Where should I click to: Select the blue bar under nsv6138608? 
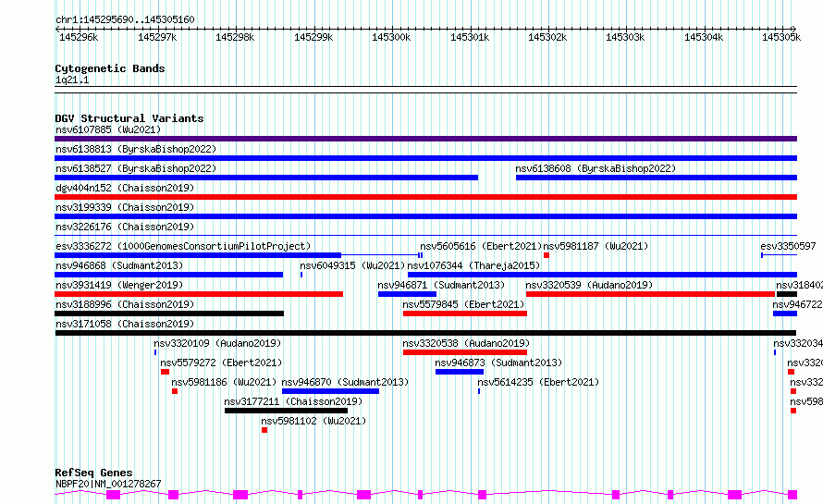tap(657, 178)
